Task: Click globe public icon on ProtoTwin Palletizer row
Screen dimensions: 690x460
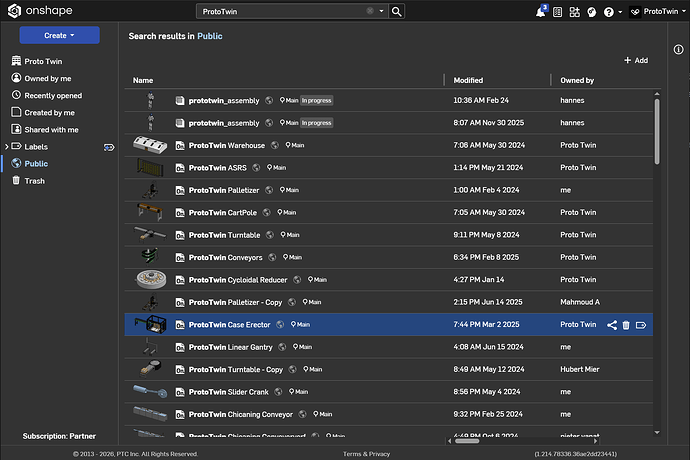Action: pyautogui.click(x=269, y=190)
